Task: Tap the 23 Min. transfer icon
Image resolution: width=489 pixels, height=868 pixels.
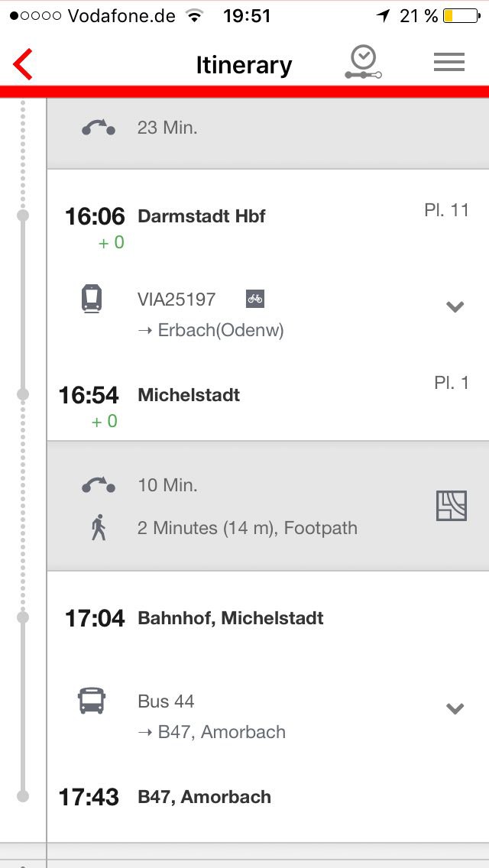Action: [99, 128]
